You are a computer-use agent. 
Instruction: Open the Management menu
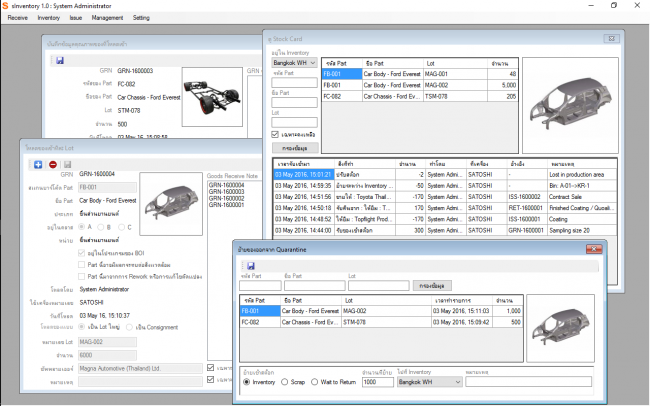click(107, 18)
